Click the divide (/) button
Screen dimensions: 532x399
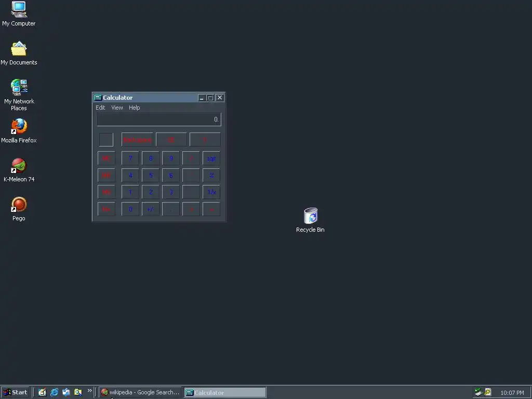[191, 158]
